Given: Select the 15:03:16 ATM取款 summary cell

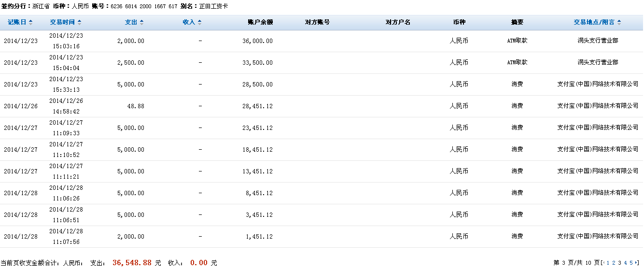Looking at the screenshot, I should pyautogui.click(x=517, y=41).
